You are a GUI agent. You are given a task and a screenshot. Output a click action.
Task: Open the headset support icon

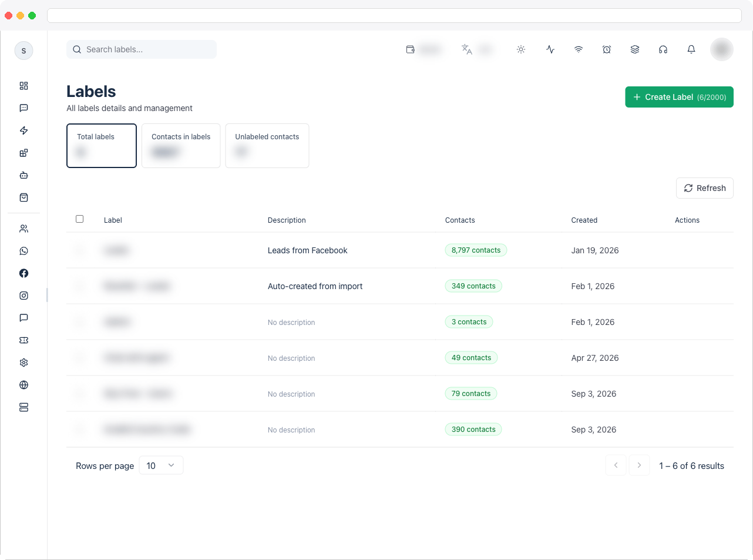coord(663,49)
